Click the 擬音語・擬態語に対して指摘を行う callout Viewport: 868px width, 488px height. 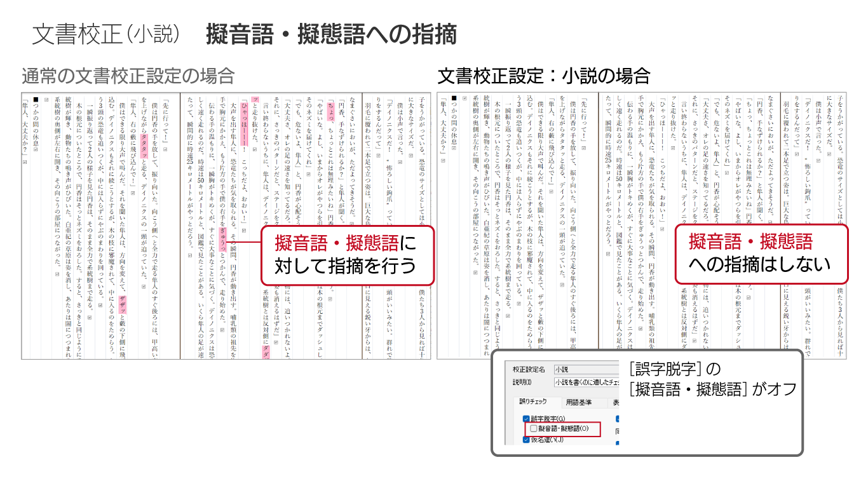tap(347, 255)
